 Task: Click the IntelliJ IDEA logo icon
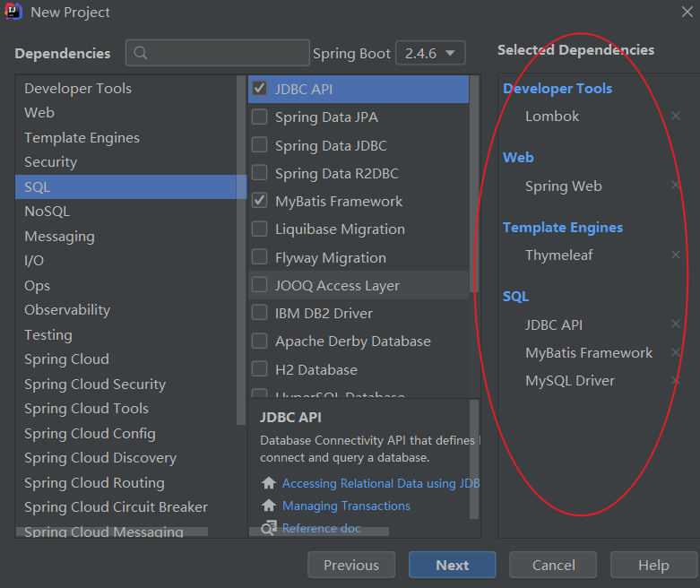(x=13, y=12)
